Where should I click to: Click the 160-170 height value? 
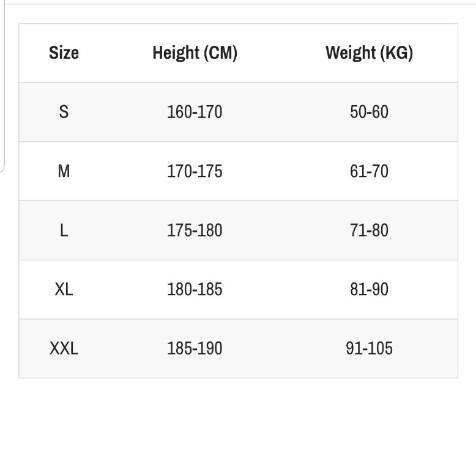[x=195, y=112]
